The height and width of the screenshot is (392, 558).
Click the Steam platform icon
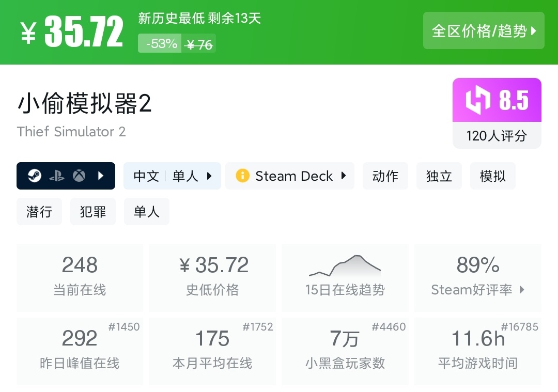[x=35, y=176]
